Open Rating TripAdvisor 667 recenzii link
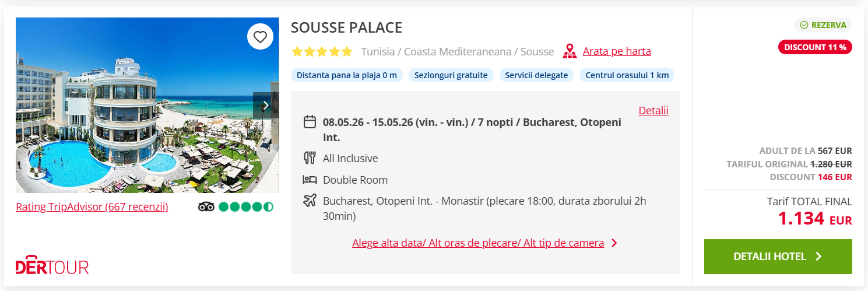Image resolution: width=868 pixels, height=291 pixels. point(92,206)
